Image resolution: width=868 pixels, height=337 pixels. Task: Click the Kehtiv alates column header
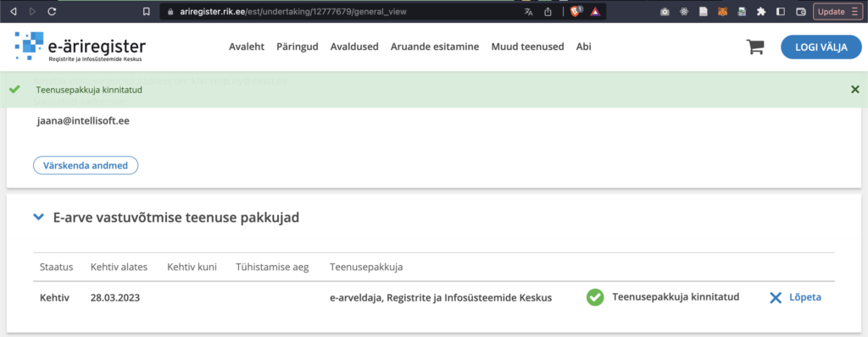coord(119,268)
